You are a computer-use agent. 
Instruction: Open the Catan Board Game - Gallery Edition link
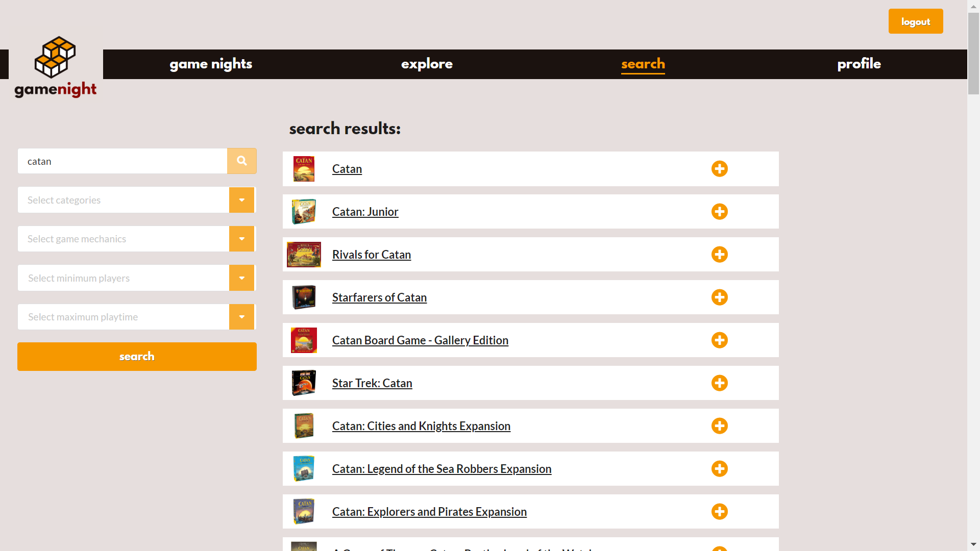click(420, 340)
